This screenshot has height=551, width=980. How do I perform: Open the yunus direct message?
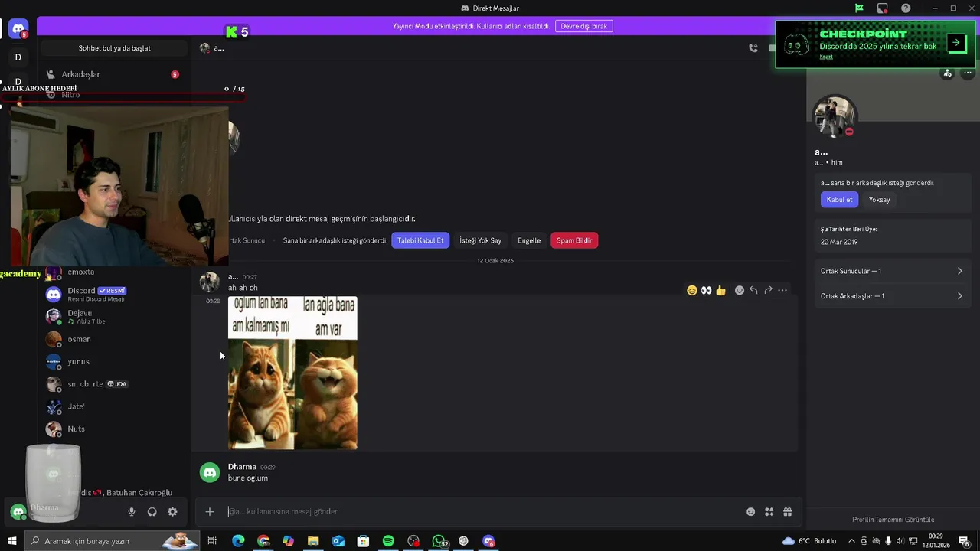coord(113,361)
